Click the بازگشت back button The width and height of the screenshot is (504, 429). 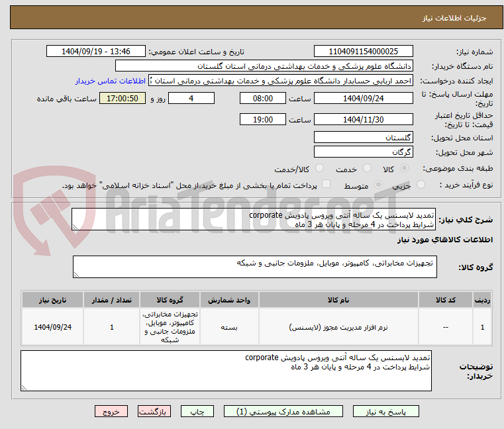(154, 411)
